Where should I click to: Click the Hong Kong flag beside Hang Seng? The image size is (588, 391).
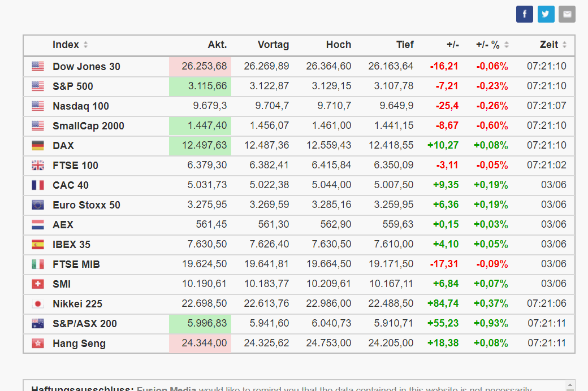38,344
